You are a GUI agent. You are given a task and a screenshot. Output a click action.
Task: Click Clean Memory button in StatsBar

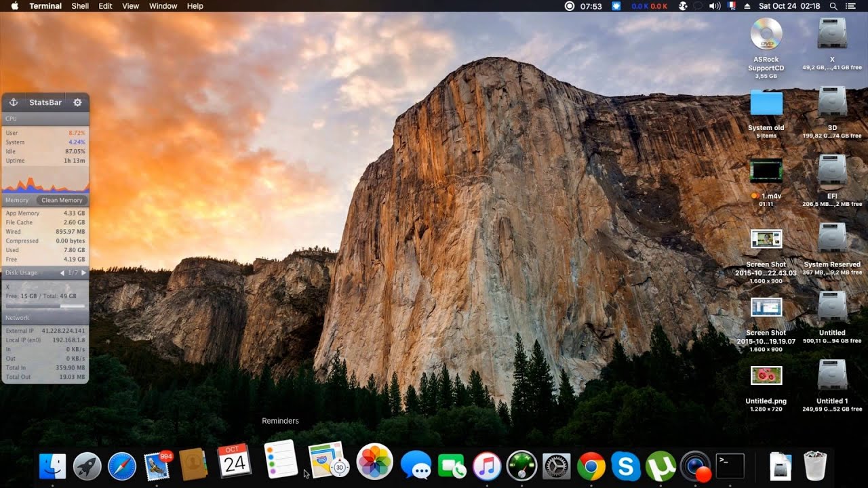point(62,200)
